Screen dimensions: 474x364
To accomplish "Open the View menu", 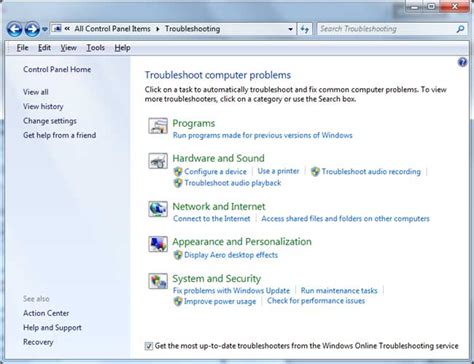I will coord(68,48).
